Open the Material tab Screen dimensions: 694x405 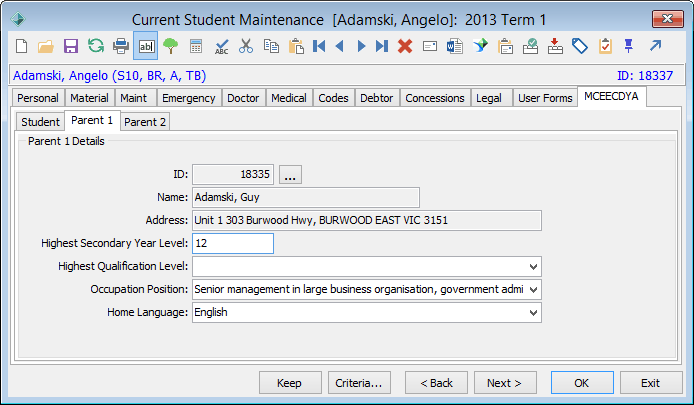(89, 98)
